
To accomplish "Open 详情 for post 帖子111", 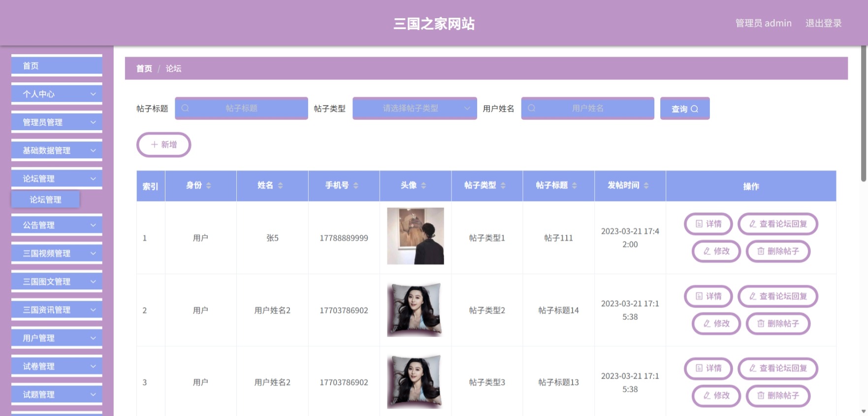I will click(x=708, y=224).
